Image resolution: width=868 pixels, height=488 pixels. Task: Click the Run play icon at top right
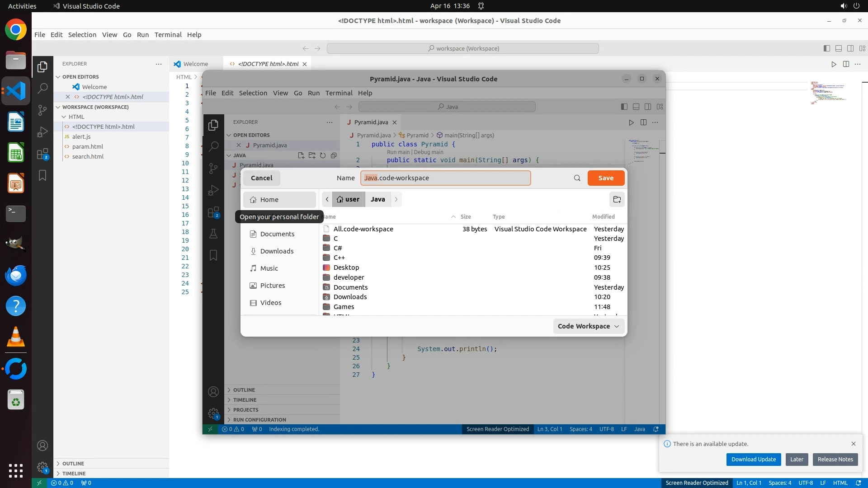click(834, 64)
